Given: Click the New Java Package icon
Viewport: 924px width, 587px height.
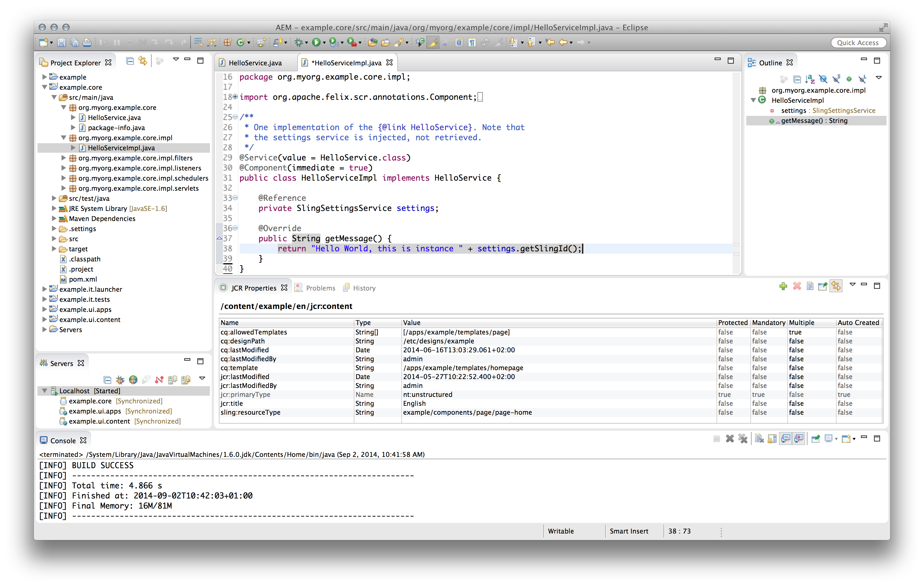Looking at the screenshot, I should (x=227, y=42).
